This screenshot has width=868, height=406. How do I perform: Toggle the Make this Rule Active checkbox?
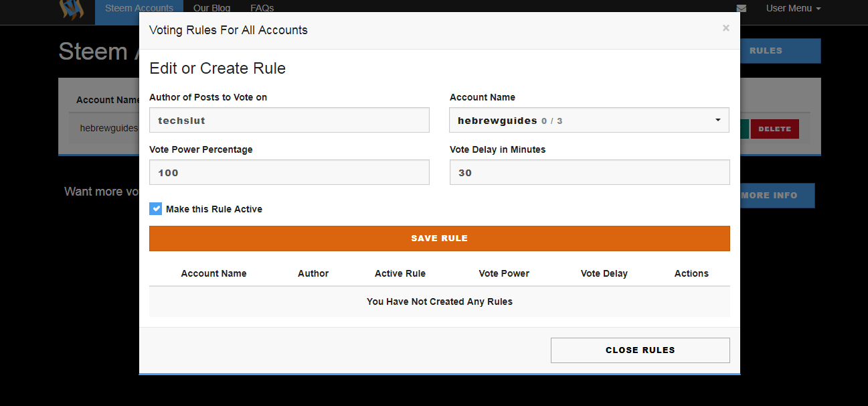[x=156, y=209]
